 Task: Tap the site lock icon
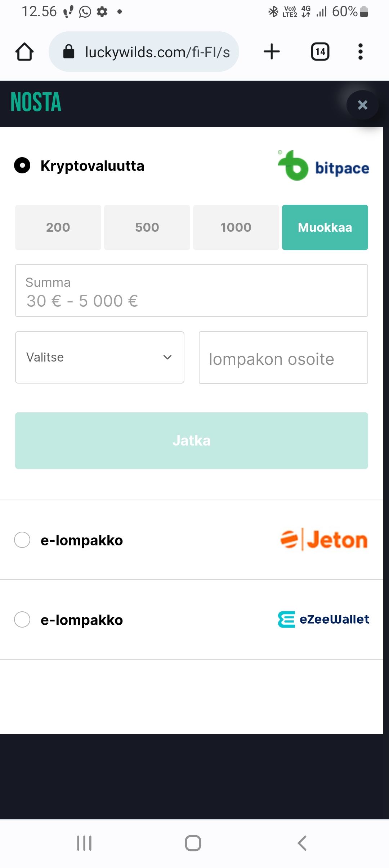[69, 52]
